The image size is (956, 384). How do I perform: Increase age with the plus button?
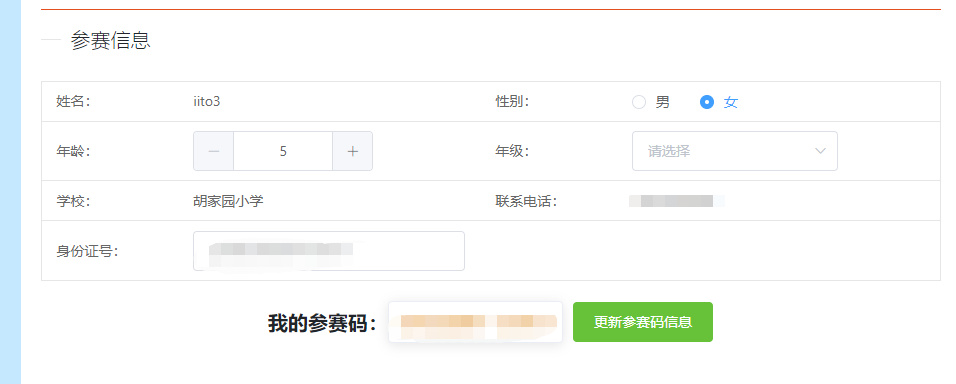tap(352, 151)
